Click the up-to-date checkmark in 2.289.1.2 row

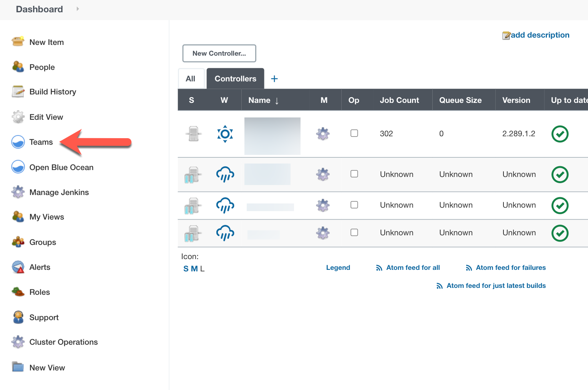[x=560, y=134]
